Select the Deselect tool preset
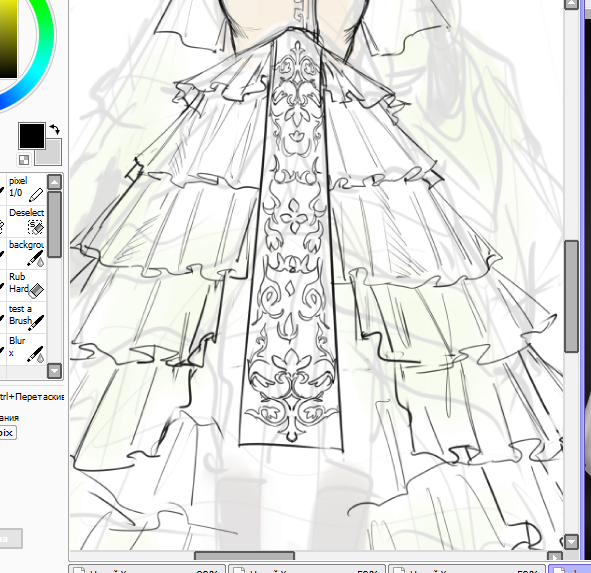This screenshot has width=591, height=573. (x=26, y=221)
